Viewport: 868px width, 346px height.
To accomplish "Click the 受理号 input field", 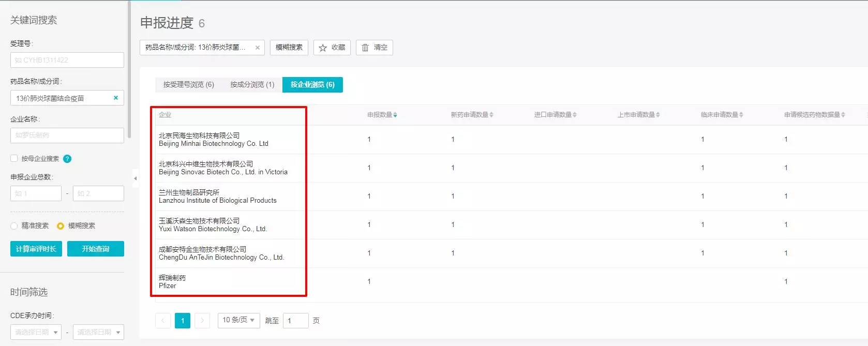I will (67, 60).
